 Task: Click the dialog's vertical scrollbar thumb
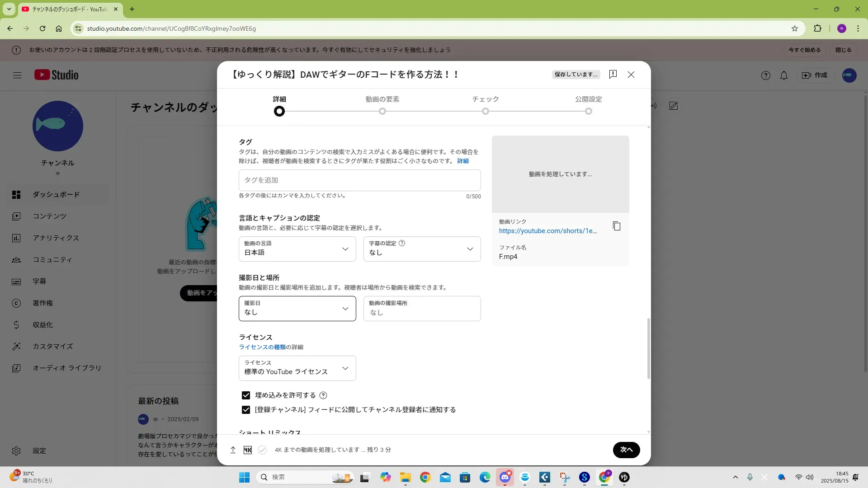point(648,348)
